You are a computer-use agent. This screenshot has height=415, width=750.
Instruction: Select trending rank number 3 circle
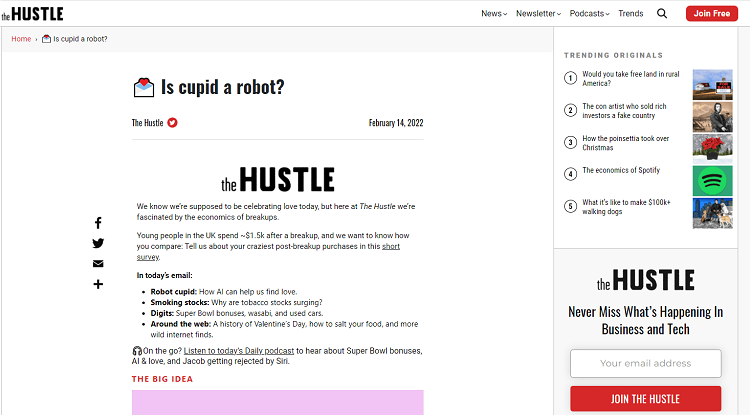(570, 142)
